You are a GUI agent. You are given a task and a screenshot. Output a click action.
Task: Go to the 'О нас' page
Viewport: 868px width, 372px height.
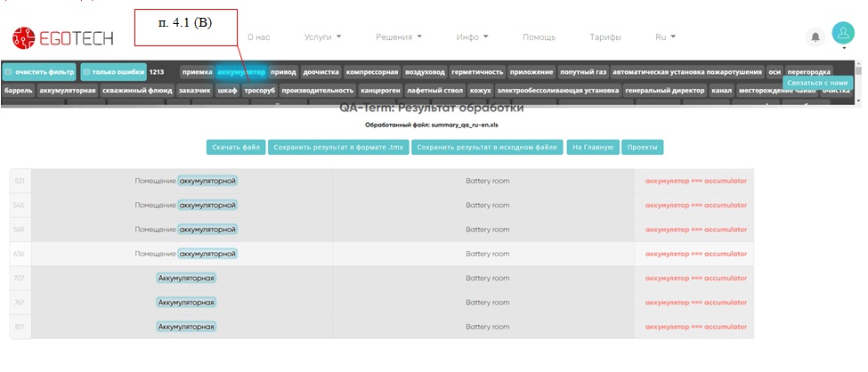pyautogui.click(x=258, y=37)
